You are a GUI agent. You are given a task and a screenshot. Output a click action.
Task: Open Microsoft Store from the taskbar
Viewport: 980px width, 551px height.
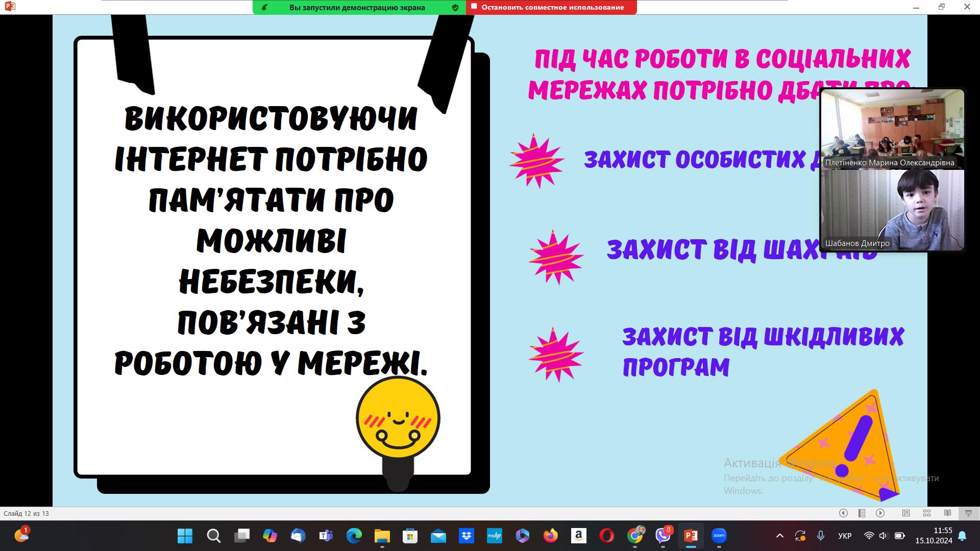(x=410, y=536)
